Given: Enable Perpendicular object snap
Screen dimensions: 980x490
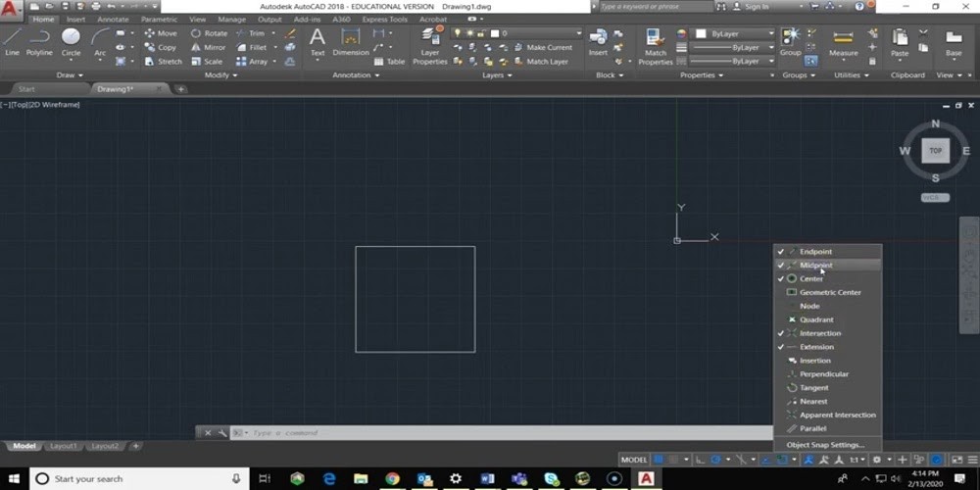Looking at the screenshot, I should 823,374.
